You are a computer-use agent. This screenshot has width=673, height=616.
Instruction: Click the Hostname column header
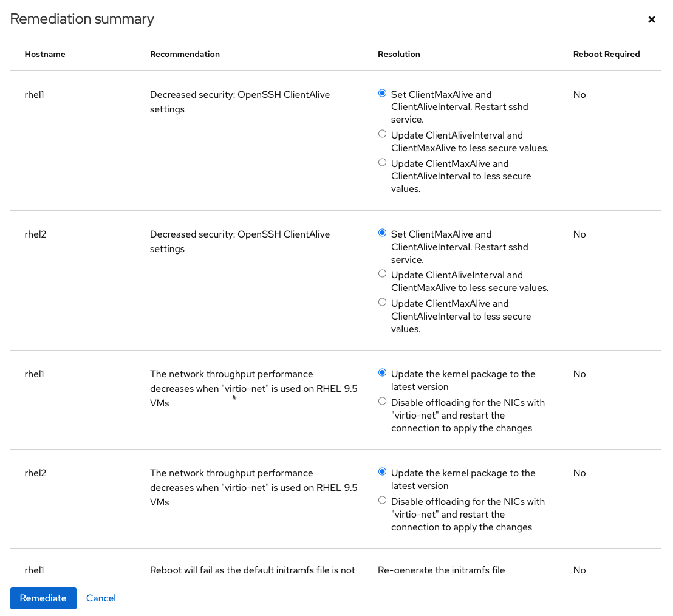pos(45,54)
